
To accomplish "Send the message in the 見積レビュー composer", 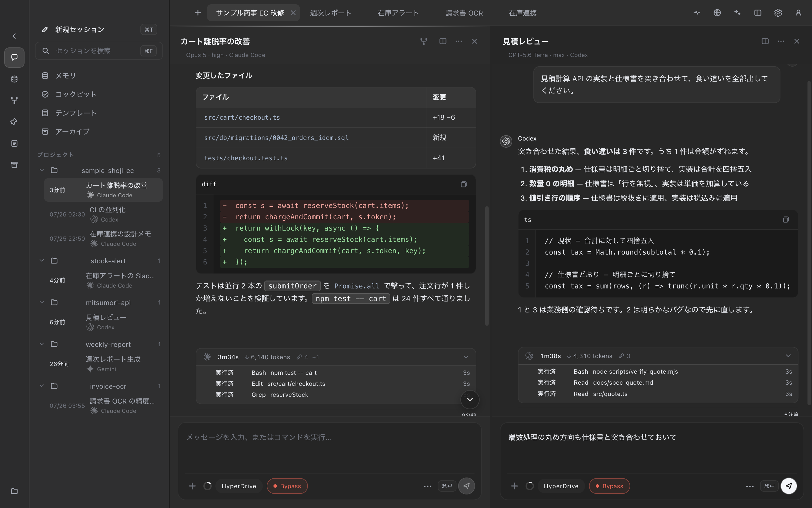I will tap(789, 486).
